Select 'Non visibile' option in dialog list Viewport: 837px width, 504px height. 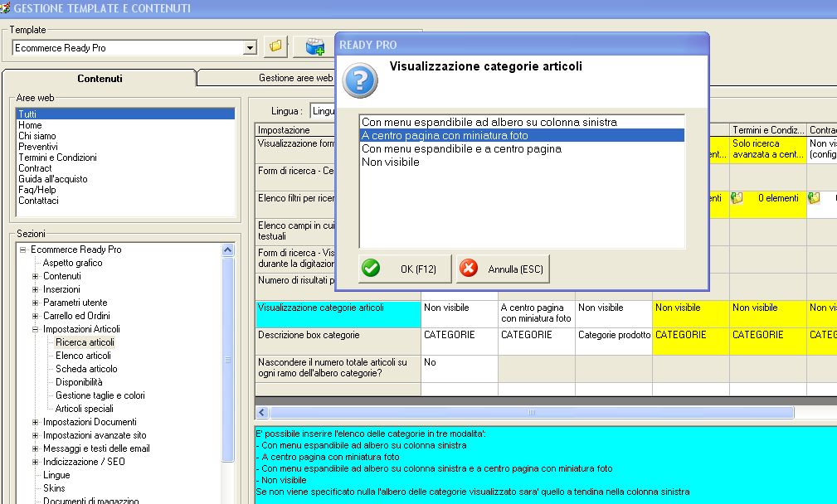pyautogui.click(x=522, y=162)
